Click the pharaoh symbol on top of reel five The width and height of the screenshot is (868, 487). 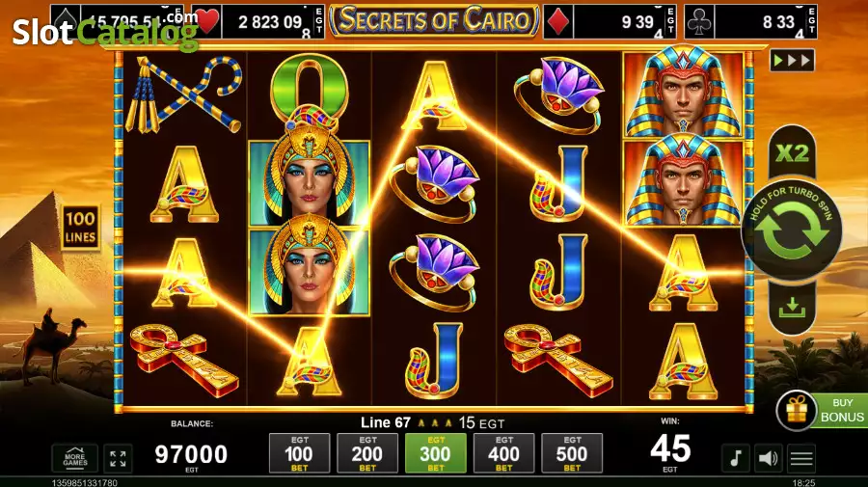click(x=683, y=93)
